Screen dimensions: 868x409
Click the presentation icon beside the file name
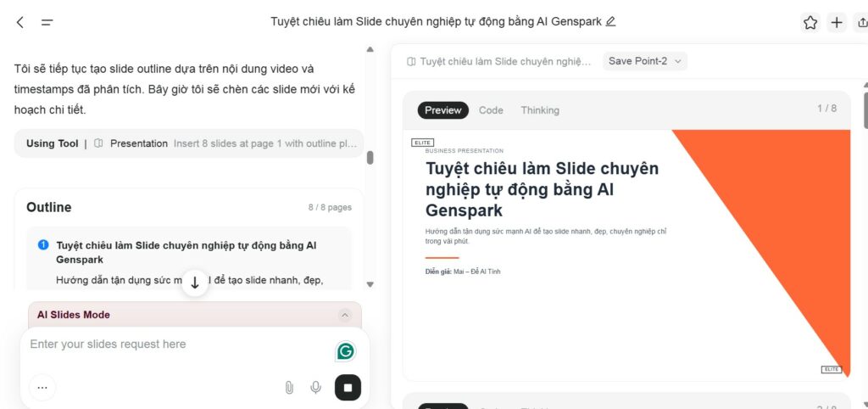click(x=411, y=61)
